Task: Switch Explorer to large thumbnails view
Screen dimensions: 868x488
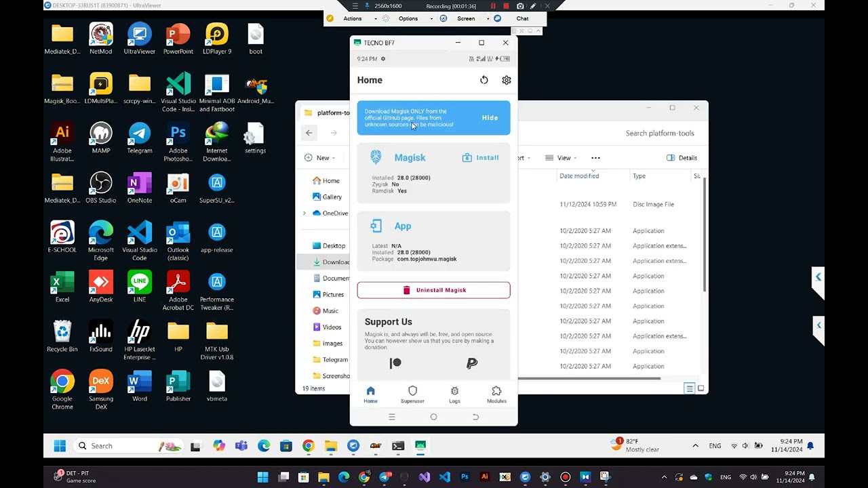Action: (701, 388)
